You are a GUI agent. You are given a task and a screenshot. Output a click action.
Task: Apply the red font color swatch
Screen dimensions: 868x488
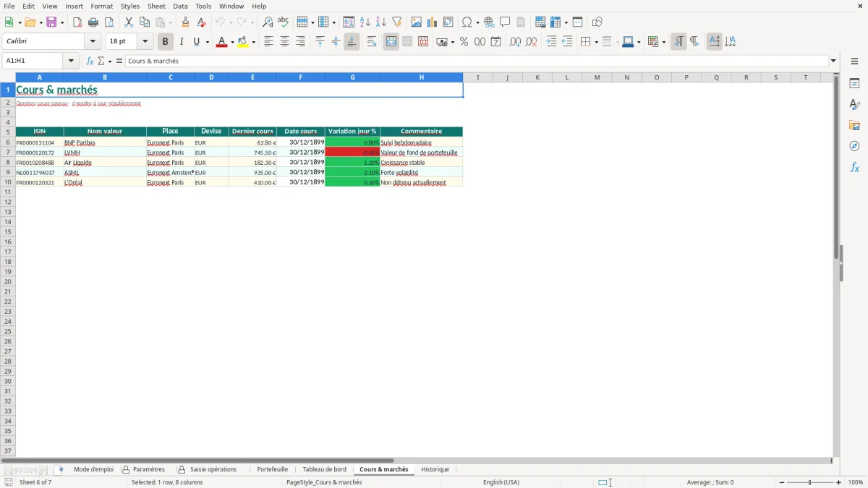(221, 42)
